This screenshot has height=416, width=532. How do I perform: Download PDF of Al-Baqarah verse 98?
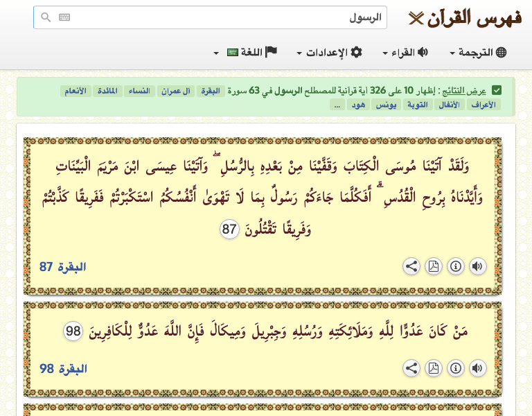[x=433, y=368]
